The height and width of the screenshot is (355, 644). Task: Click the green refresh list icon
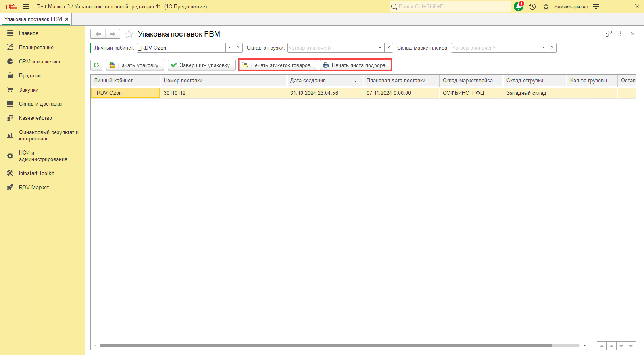click(96, 65)
